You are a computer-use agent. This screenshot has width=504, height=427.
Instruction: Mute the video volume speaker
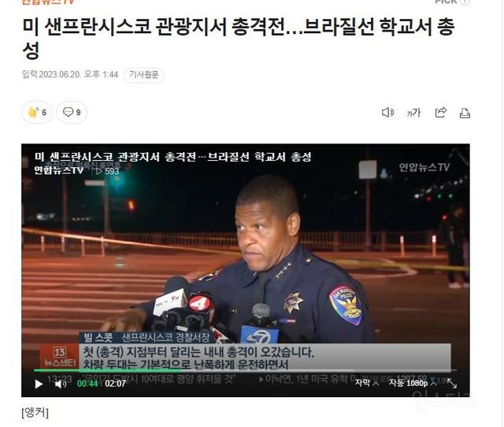[x=60, y=384]
